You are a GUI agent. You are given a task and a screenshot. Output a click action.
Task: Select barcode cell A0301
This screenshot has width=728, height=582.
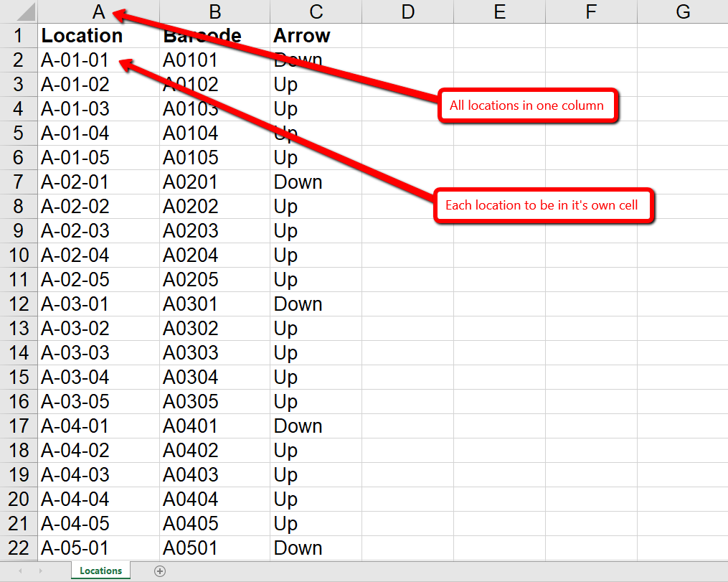point(214,304)
